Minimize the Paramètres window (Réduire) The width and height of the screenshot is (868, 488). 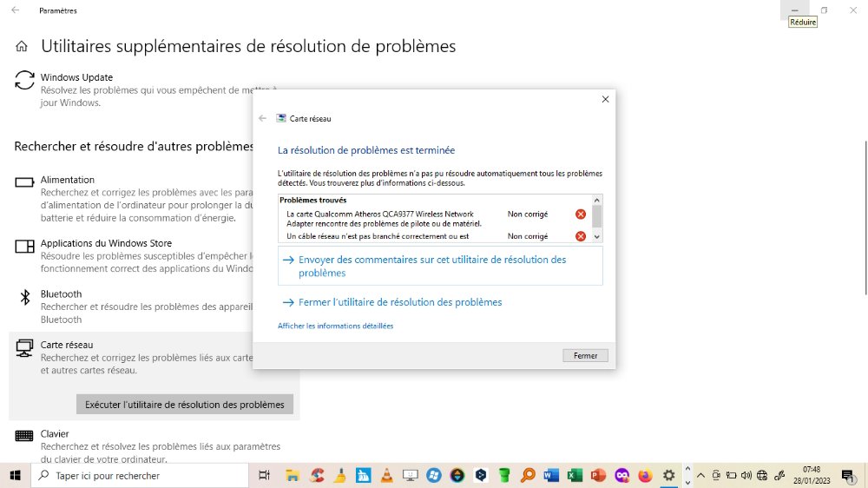click(x=795, y=10)
